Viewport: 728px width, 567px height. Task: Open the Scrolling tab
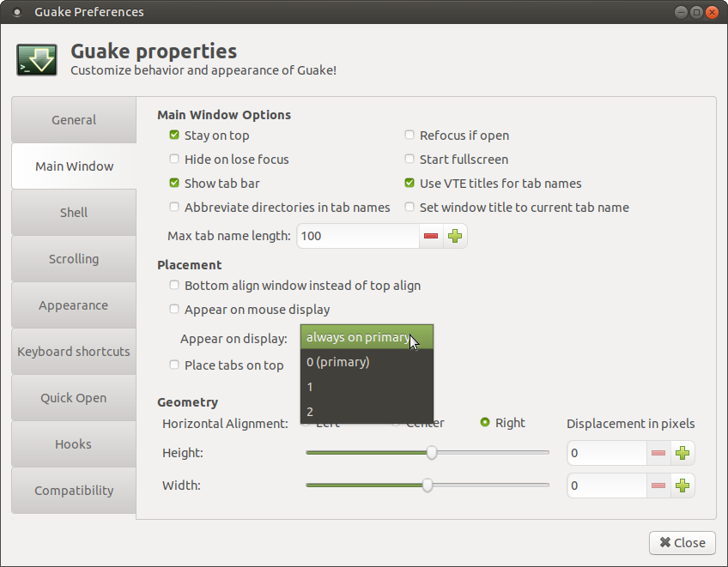click(74, 259)
